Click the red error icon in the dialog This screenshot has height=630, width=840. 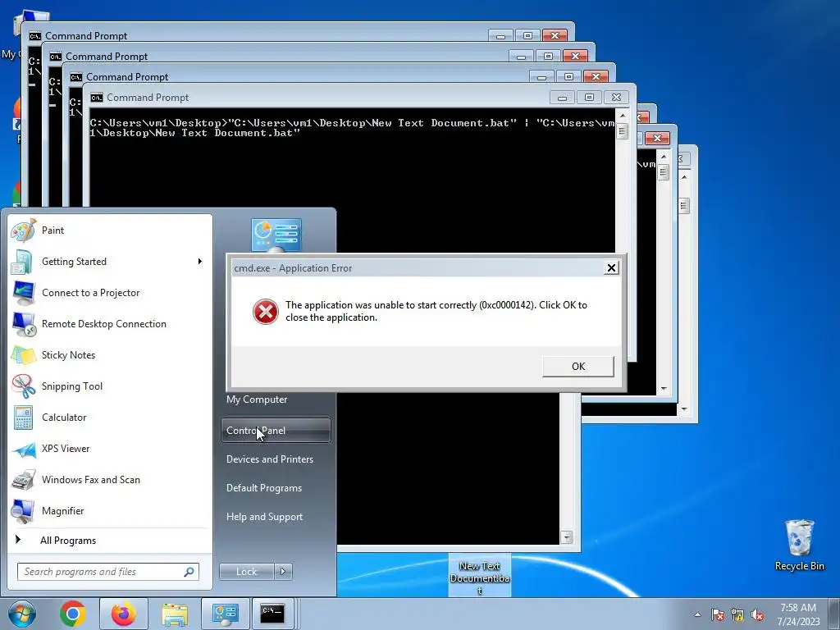click(x=266, y=311)
